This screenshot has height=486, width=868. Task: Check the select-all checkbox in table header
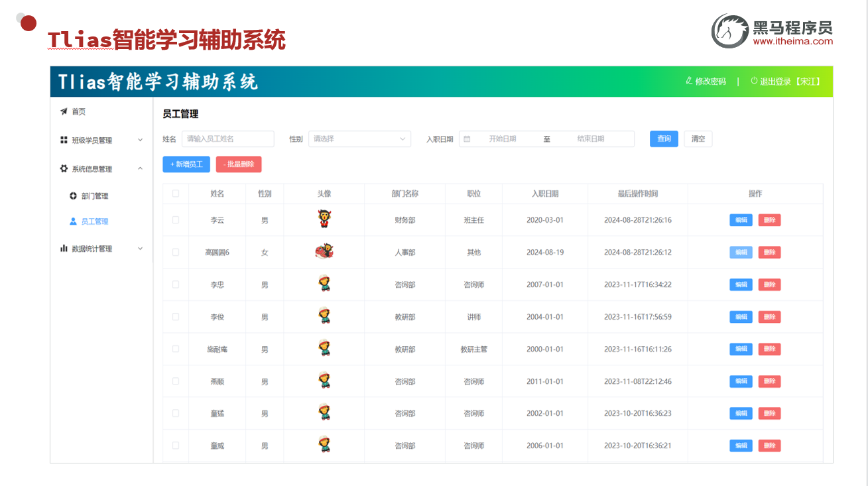175,192
